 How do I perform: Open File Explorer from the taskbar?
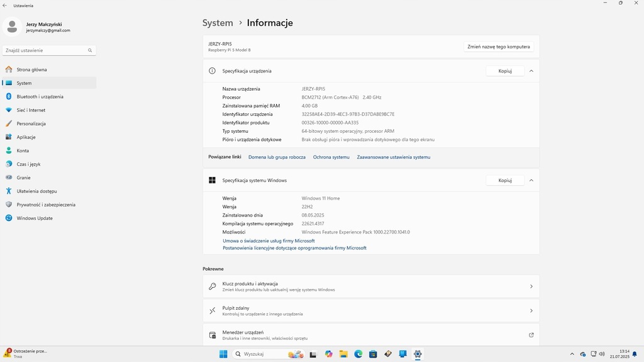[x=343, y=354]
